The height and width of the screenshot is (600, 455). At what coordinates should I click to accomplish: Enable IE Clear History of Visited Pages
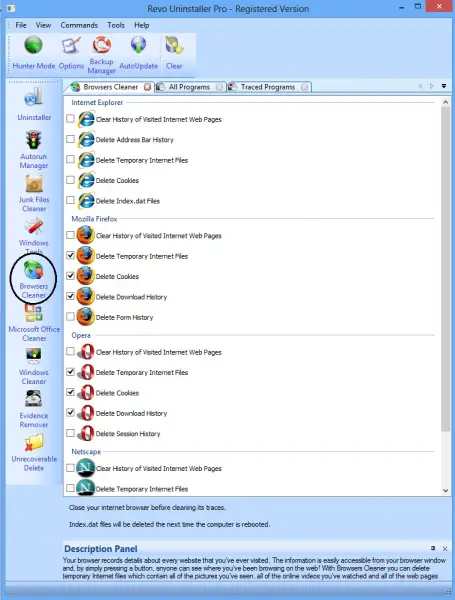[x=70, y=119]
